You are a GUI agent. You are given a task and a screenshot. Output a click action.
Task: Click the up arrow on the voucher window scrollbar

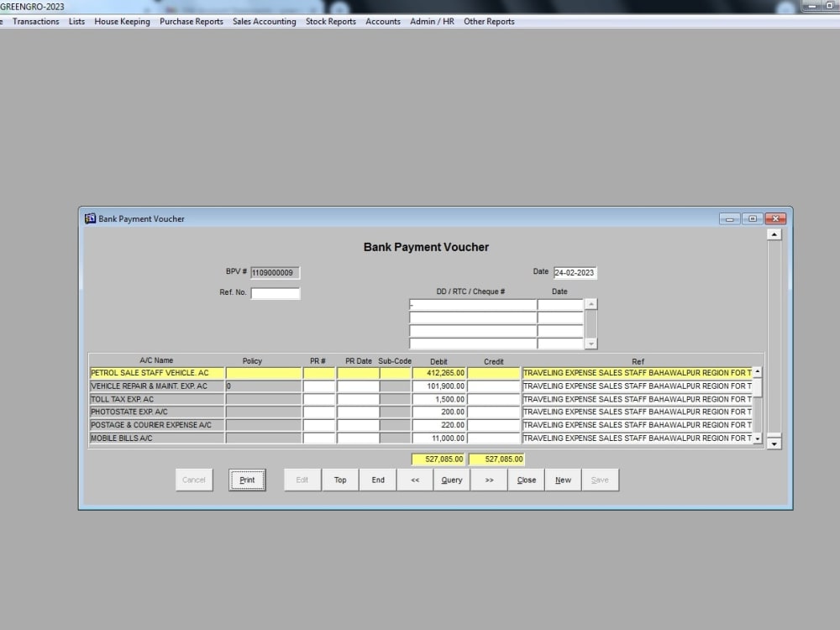coord(774,233)
